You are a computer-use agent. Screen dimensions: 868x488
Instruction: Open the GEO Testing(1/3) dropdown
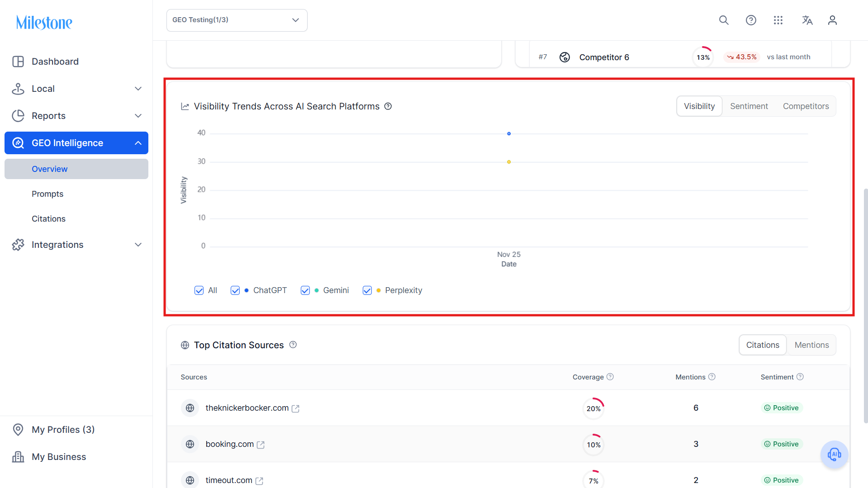[237, 20]
